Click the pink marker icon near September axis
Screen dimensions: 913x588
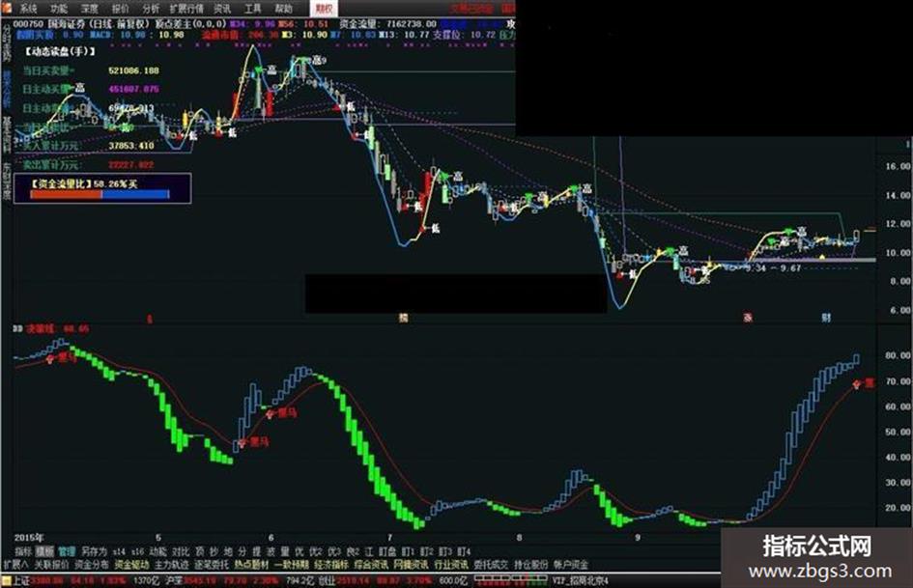point(748,318)
